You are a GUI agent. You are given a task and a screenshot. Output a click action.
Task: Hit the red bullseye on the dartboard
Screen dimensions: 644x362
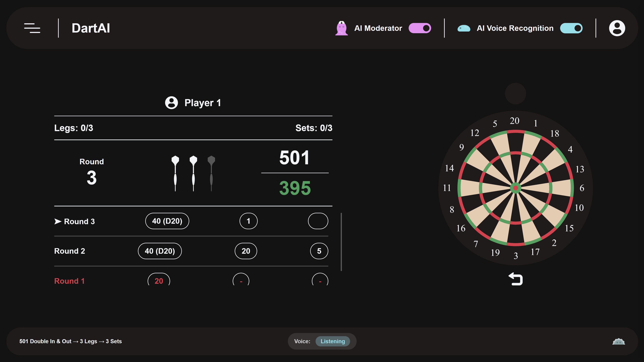(x=516, y=188)
